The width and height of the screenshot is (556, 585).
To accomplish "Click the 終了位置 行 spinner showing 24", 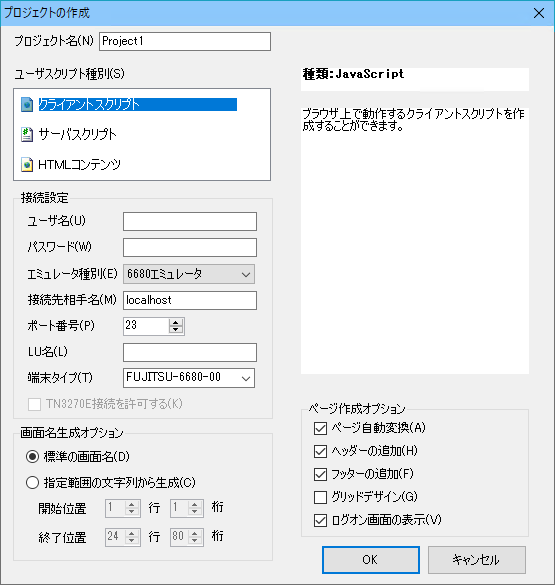I will [x=123, y=537].
